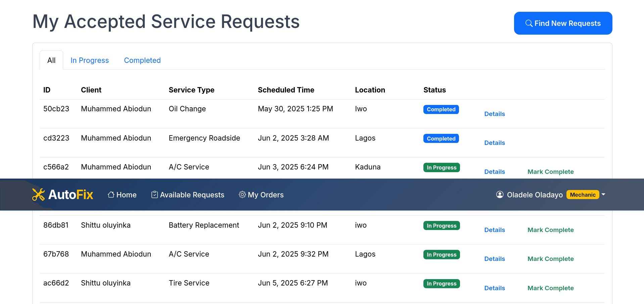This screenshot has width=644, height=304.
Task: Click the Oil Change service cell
Action: click(187, 109)
